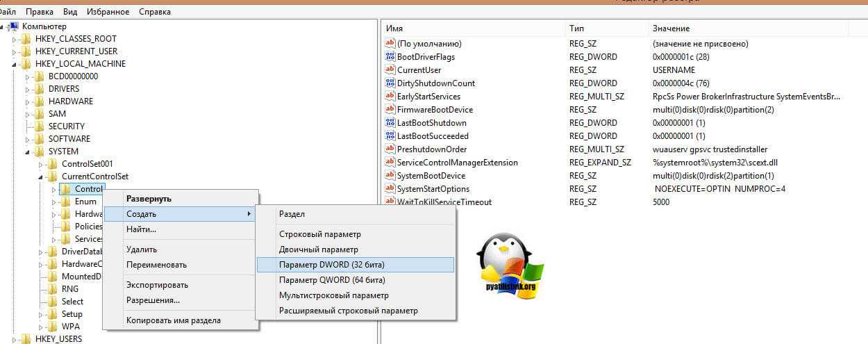Open the Избранное menu
The width and height of the screenshot is (868, 344).
108,12
